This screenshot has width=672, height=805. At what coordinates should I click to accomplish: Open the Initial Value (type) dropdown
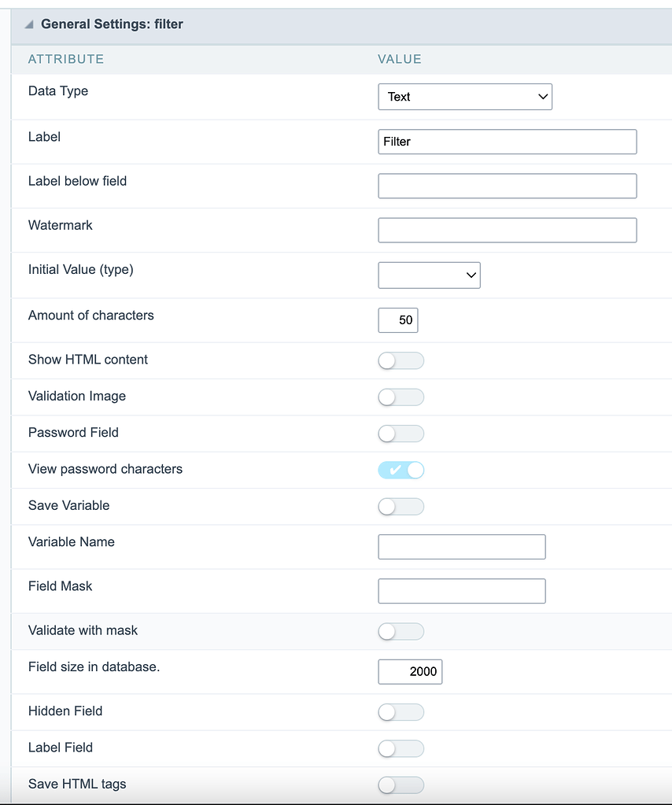(429, 275)
